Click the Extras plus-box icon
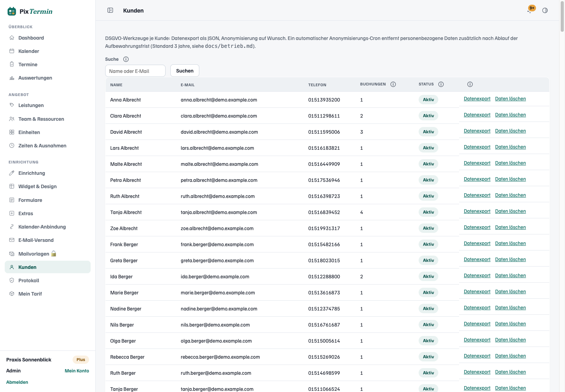565x392 pixels. click(12, 213)
